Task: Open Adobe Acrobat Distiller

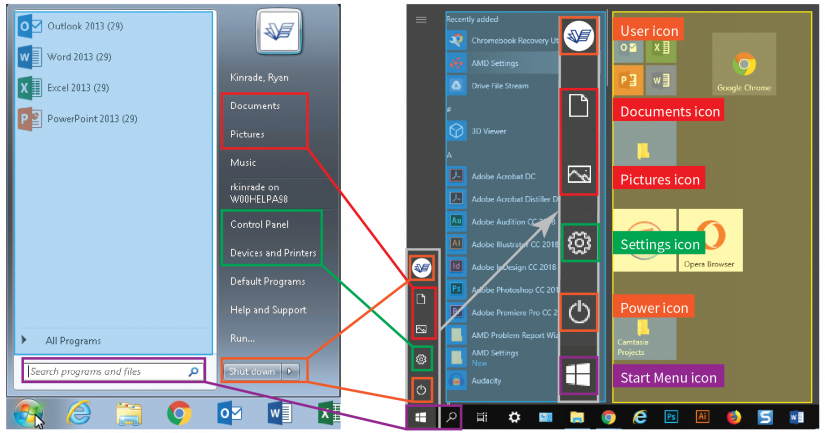Action: 502,199
